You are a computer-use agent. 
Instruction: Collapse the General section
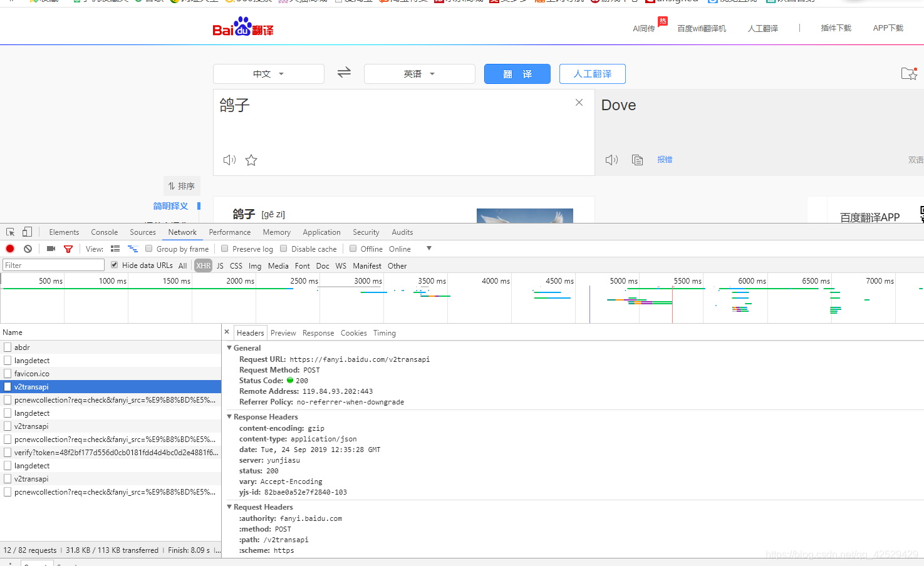tap(229, 347)
